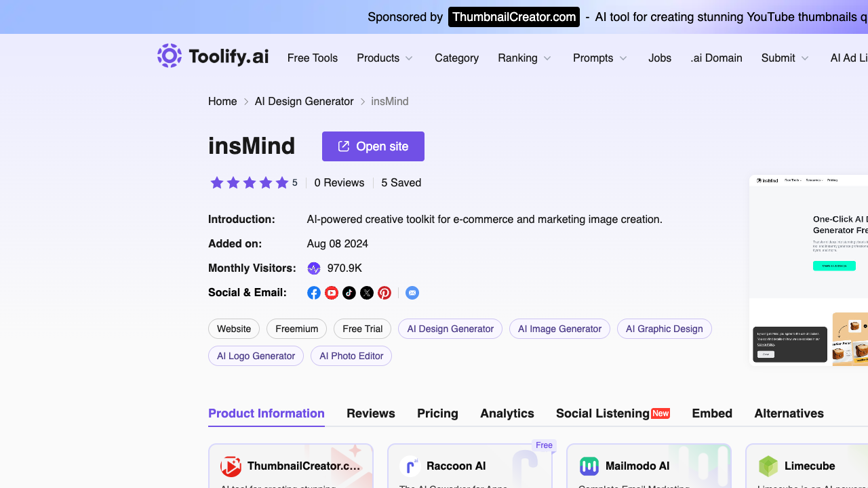Open the ThumbnailCreator card title
The width and height of the screenshot is (868, 488).
coord(304,466)
